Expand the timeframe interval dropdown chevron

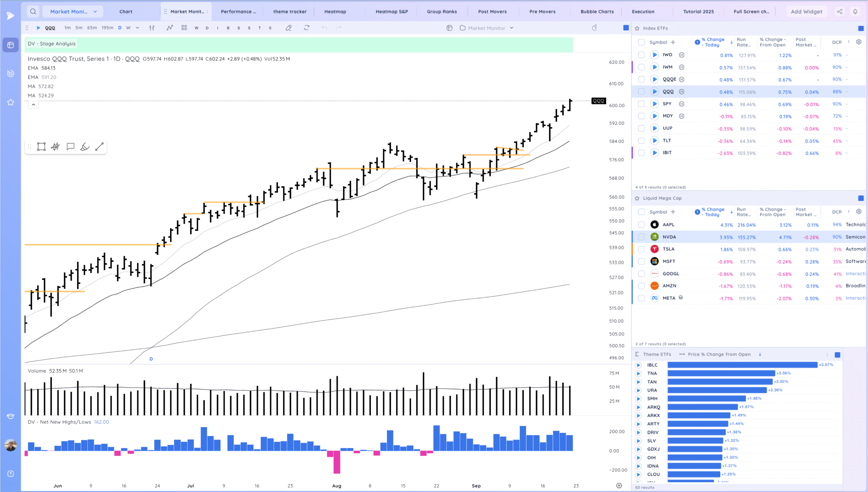137,28
